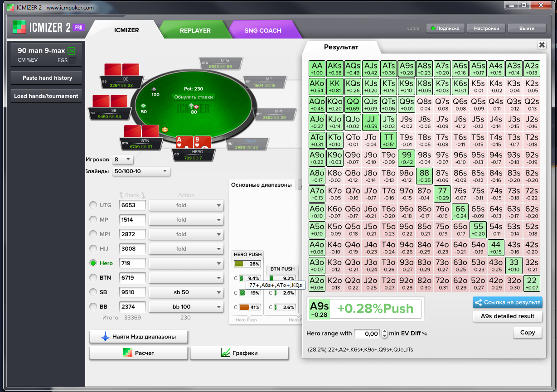Toggle the FGS checkbox
This screenshot has width=557, height=392.
[73, 60]
